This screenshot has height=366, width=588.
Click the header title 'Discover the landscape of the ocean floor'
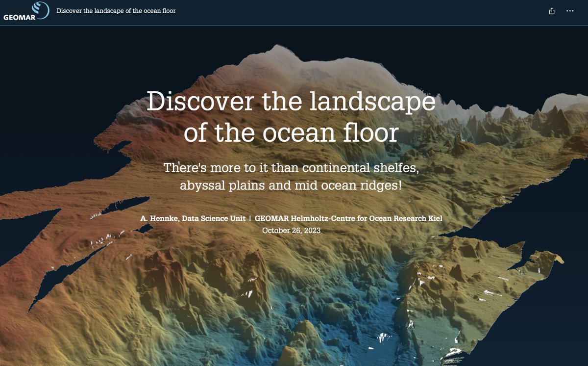(116, 11)
